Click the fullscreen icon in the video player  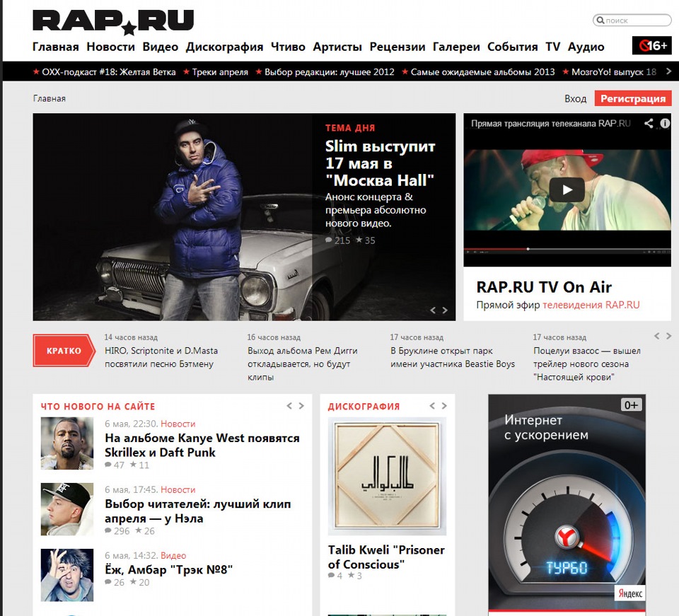coord(668,252)
